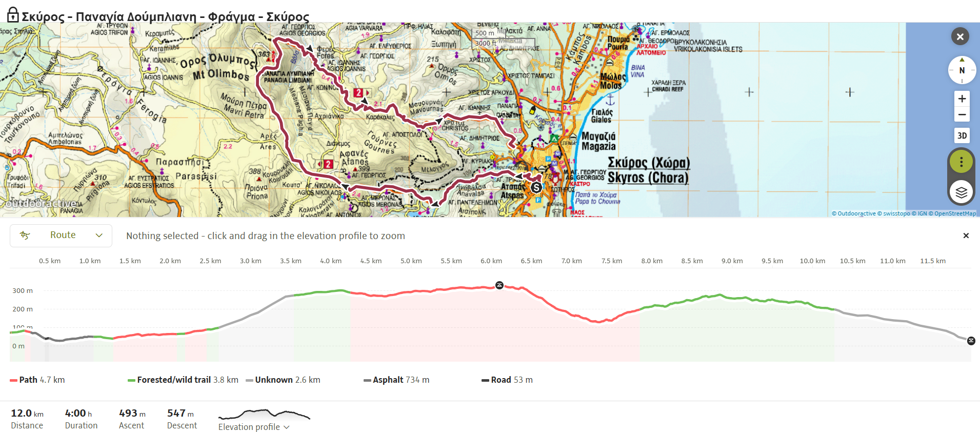Screen dimensions: 980x432
Task: Open the map layers selector
Action: pos(961,192)
